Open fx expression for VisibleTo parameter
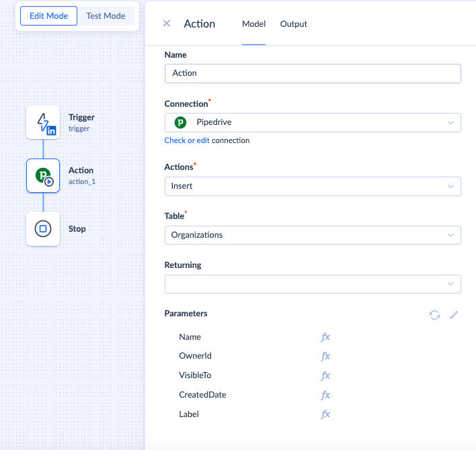This screenshot has height=450, width=476. click(x=325, y=375)
